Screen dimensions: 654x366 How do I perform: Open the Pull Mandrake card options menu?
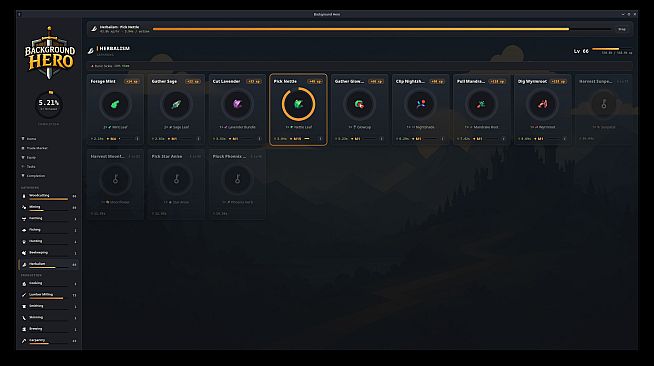click(503, 139)
